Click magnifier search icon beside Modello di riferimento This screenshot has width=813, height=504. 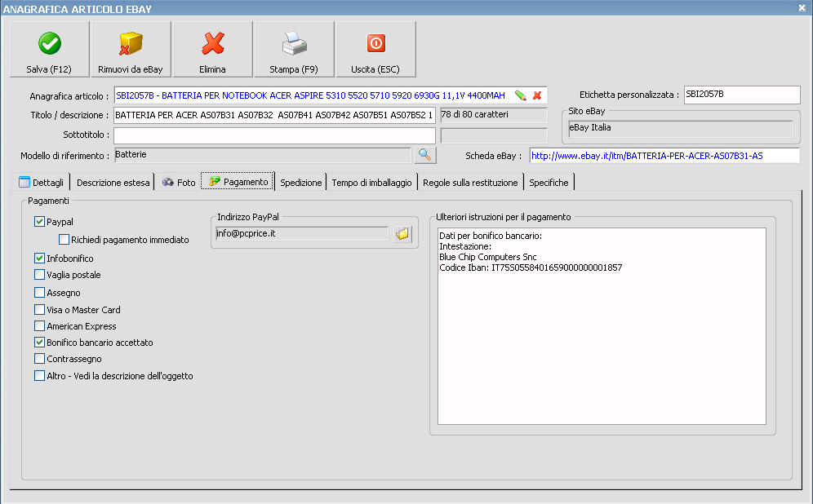tap(425, 155)
